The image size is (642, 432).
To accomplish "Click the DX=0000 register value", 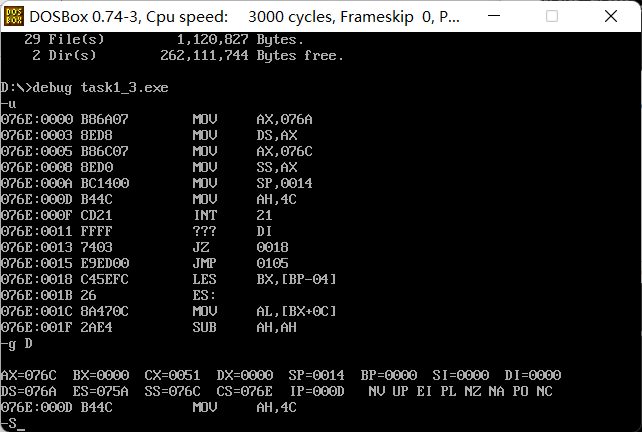I will tap(244, 375).
